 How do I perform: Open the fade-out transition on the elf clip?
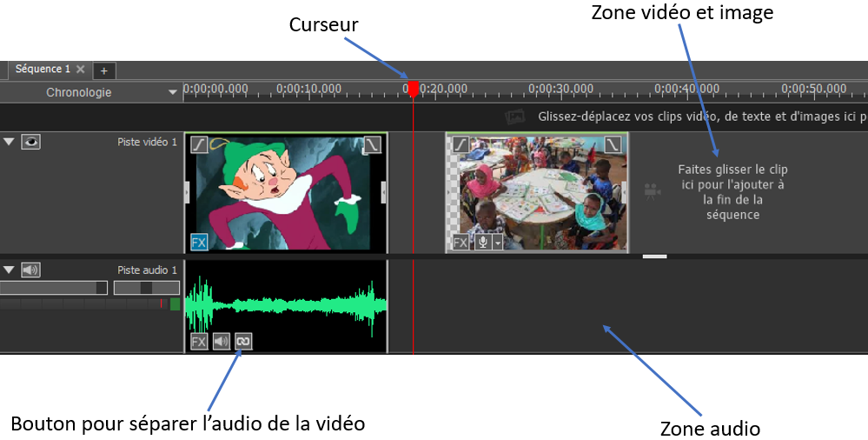[372, 144]
